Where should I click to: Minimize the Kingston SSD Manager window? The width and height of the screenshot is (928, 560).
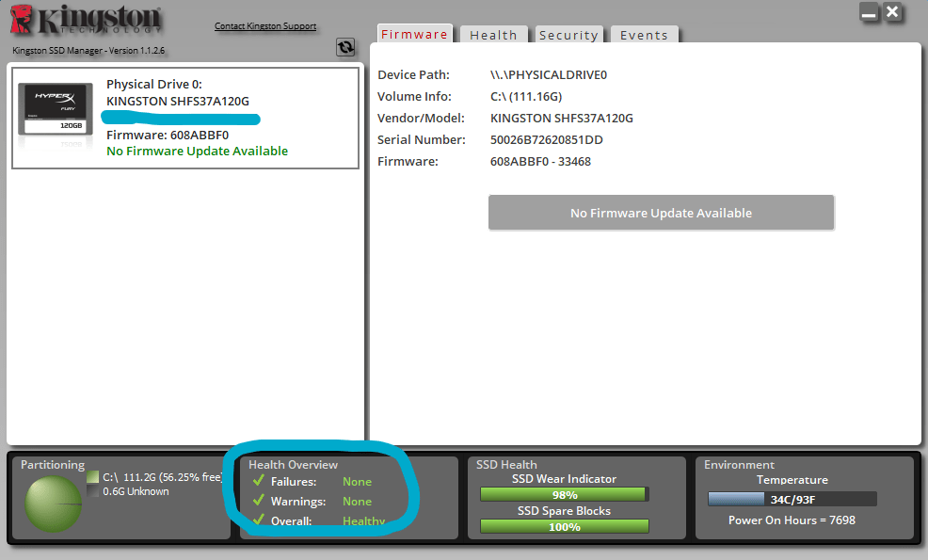869,12
